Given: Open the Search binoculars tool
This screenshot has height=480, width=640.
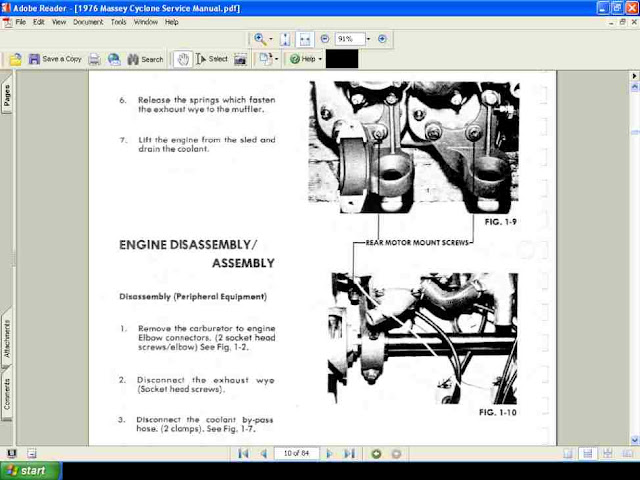Looking at the screenshot, I should pyautogui.click(x=145, y=60).
